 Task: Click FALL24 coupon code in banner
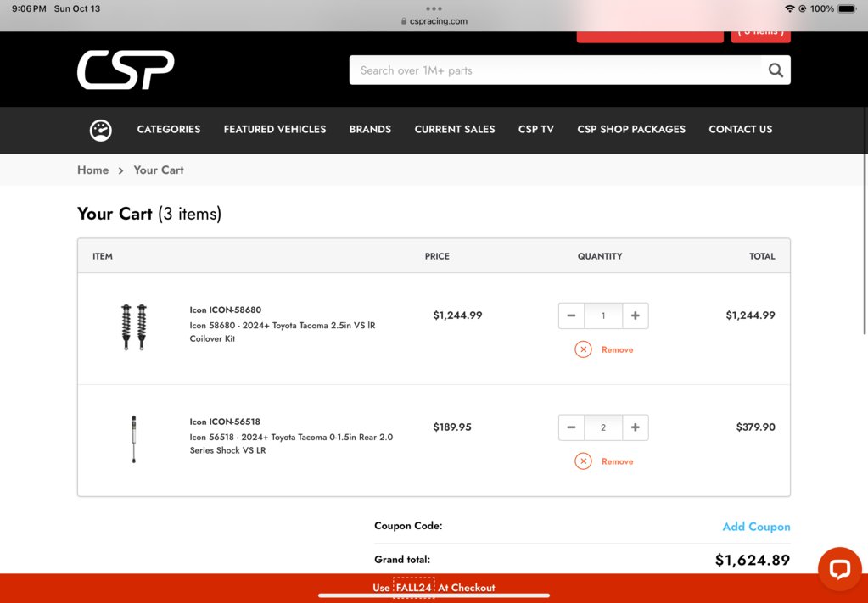coord(413,588)
